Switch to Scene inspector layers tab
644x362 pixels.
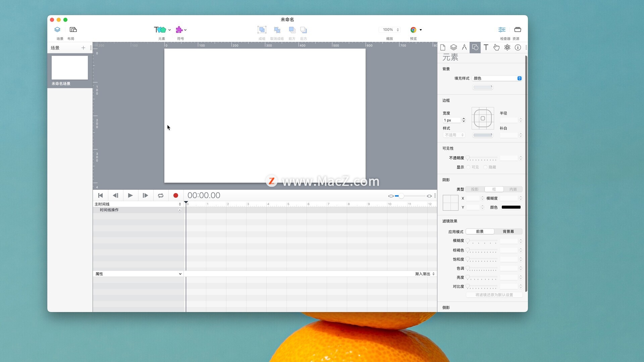(x=453, y=48)
